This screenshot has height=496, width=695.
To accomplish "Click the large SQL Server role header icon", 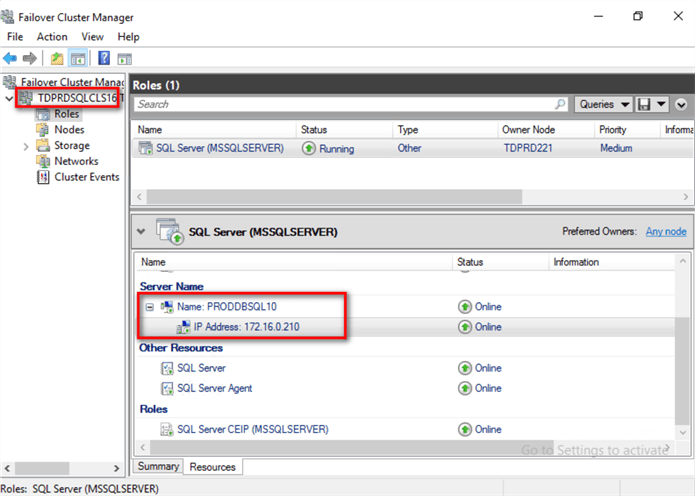I will click(169, 231).
